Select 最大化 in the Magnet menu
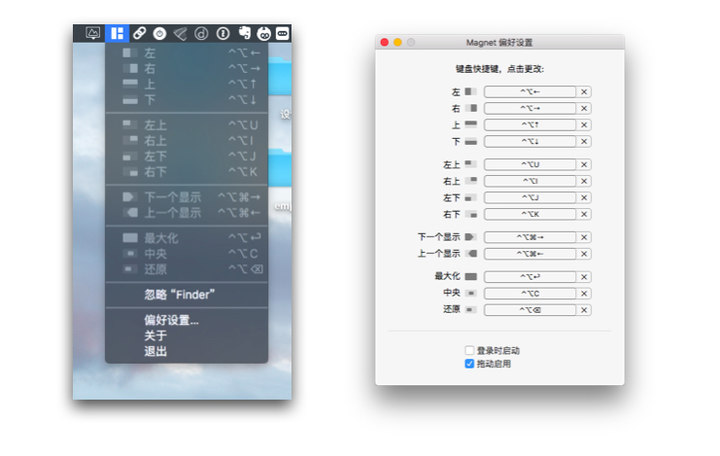720x456 pixels. (186, 238)
